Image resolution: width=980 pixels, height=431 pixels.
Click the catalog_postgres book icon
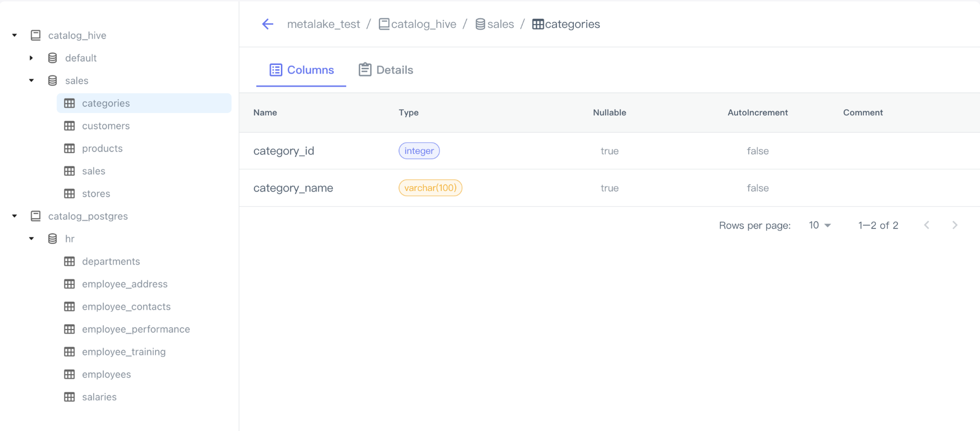[x=35, y=216]
